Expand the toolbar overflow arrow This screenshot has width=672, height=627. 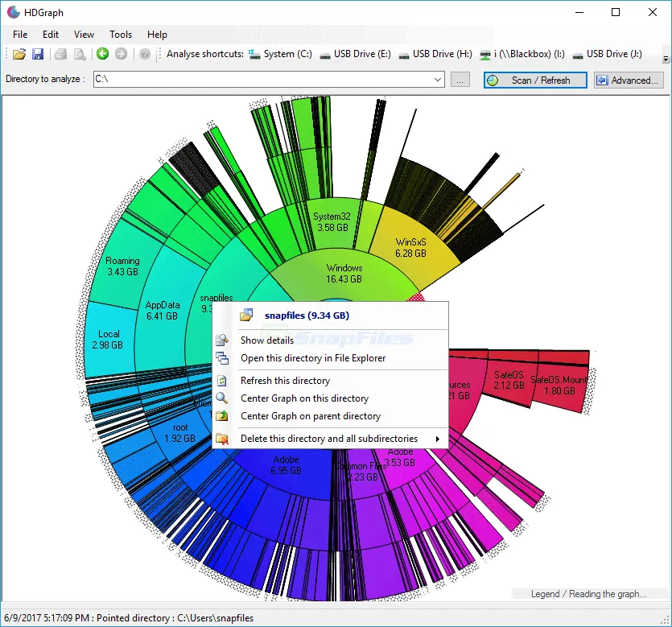pos(665,59)
